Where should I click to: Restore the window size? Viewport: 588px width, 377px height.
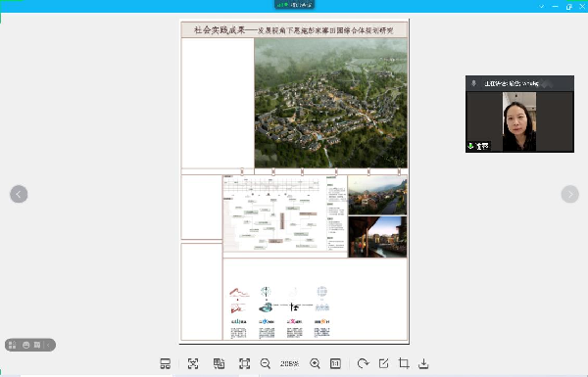point(568,7)
